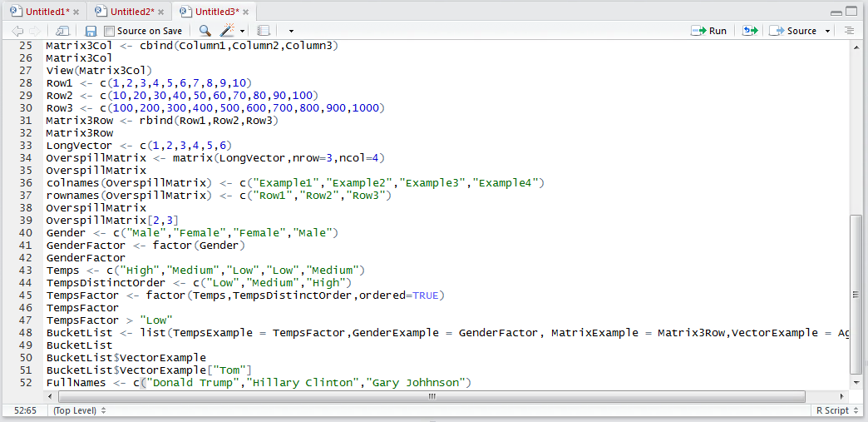
Task: Click the colnames(OverspillMatrix) line
Action: pyautogui.click(x=296, y=183)
